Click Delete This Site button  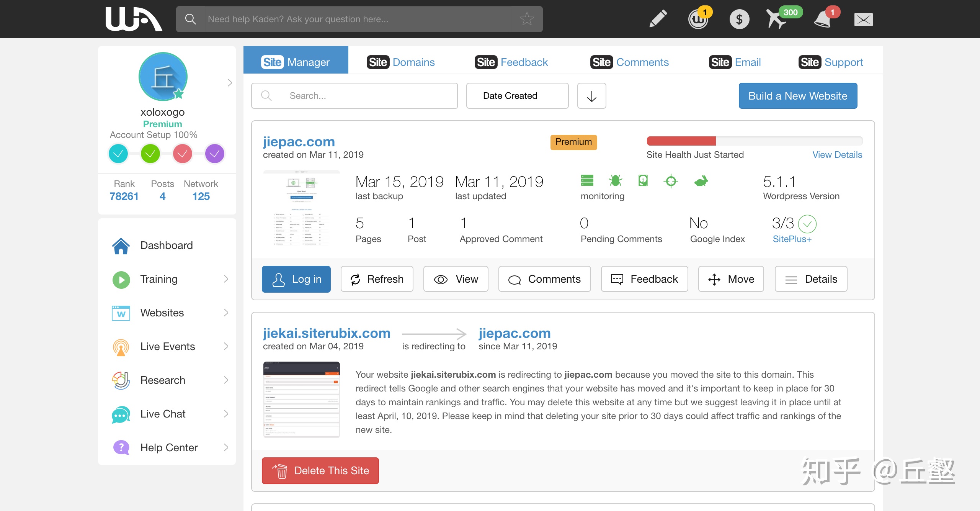click(x=320, y=471)
